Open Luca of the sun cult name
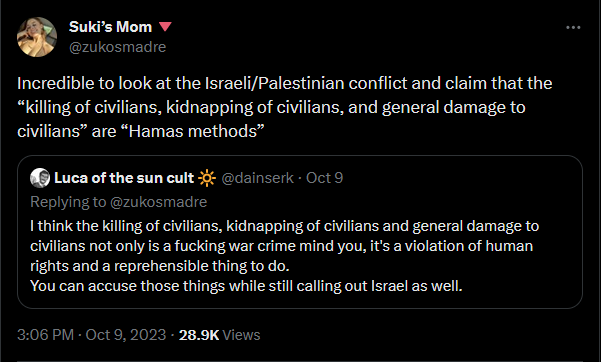The height and width of the screenshot is (362, 601). click(x=124, y=178)
